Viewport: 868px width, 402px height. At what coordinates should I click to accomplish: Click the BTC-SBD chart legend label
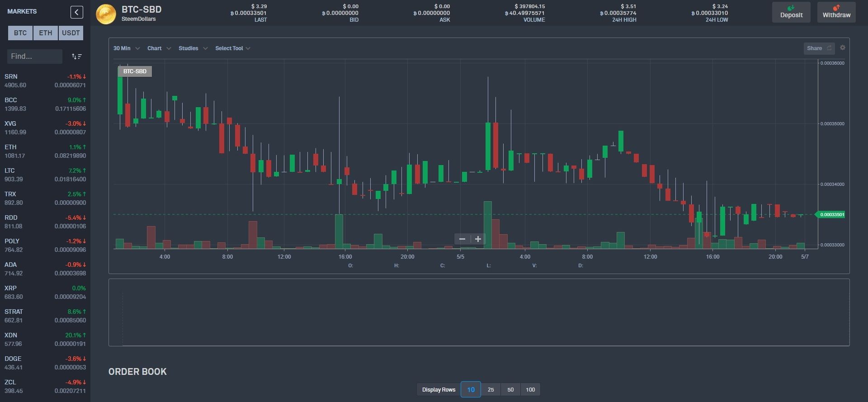click(135, 71)
